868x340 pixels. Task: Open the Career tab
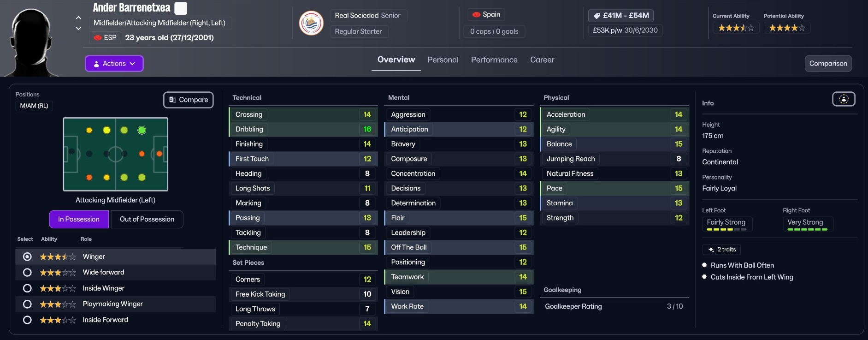542,60
